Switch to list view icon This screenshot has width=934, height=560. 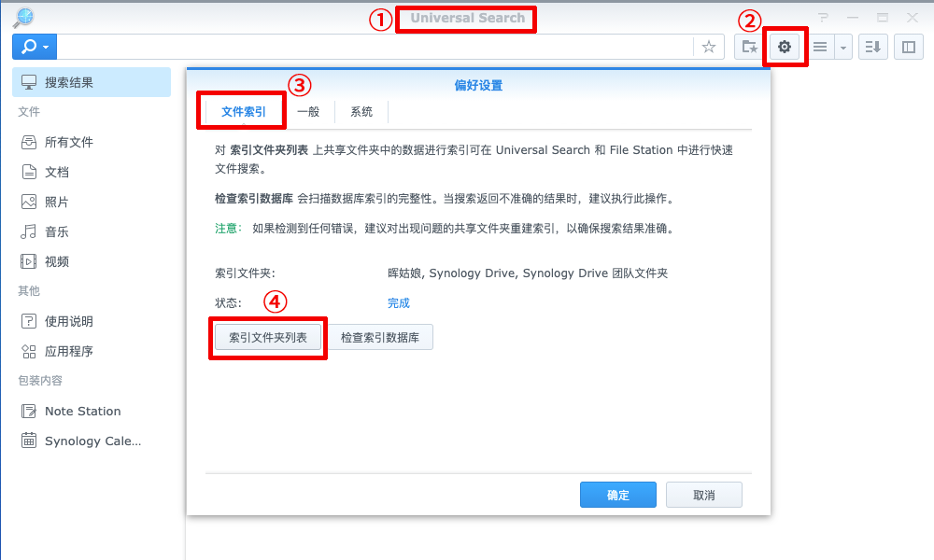[820, 47]
